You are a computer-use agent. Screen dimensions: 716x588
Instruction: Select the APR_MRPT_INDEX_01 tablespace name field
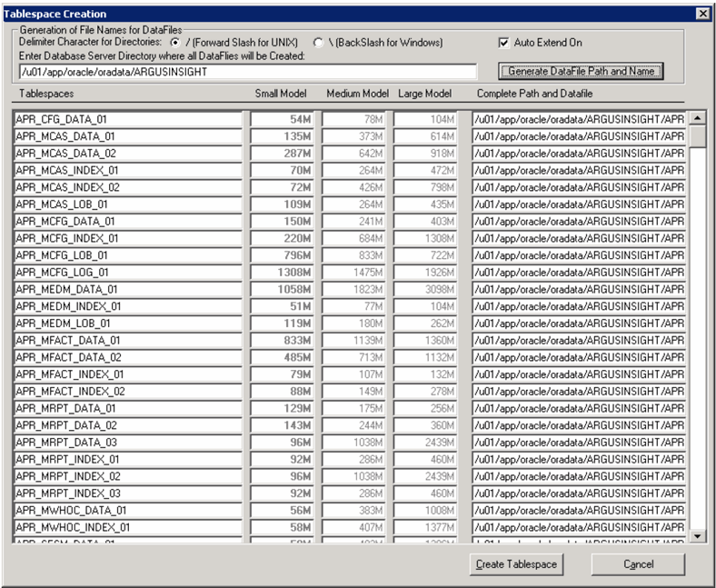(128, 459)
